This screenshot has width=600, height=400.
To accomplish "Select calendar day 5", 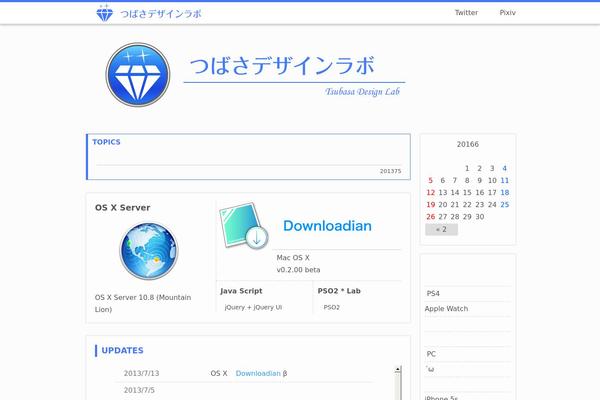I will click(x=430, y=180).
